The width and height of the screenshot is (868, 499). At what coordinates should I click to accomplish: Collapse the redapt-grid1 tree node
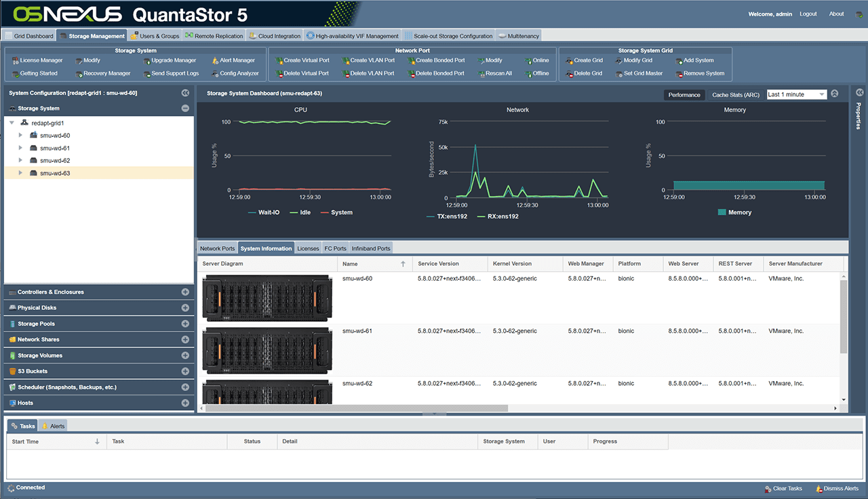click(x=12, y=123)
